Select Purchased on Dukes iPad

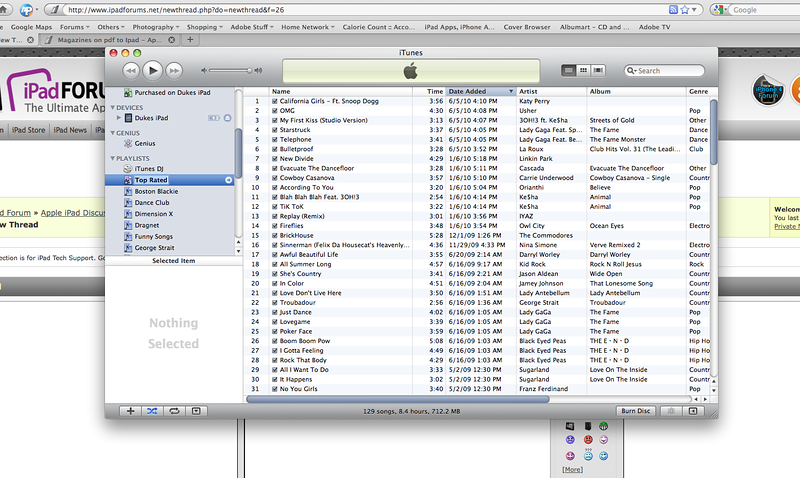click(x=172, y=93)
